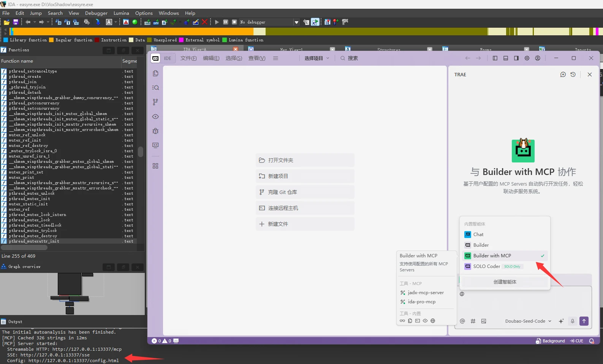The height and width of the screenshot is (364, 603).
Task: Attach an image to the chat input
Action: point(484,321)
